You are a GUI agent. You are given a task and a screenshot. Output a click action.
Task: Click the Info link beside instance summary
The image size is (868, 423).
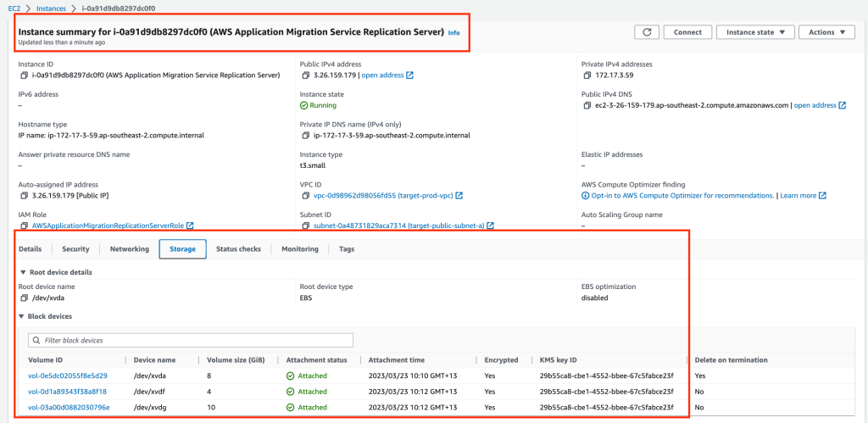[x=454, y=32]
